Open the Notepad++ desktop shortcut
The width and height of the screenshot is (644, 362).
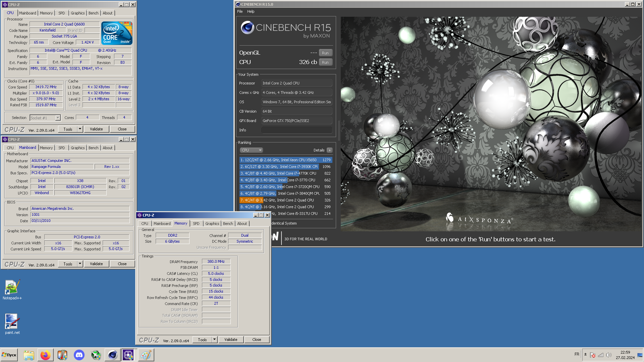coord(12,290)
